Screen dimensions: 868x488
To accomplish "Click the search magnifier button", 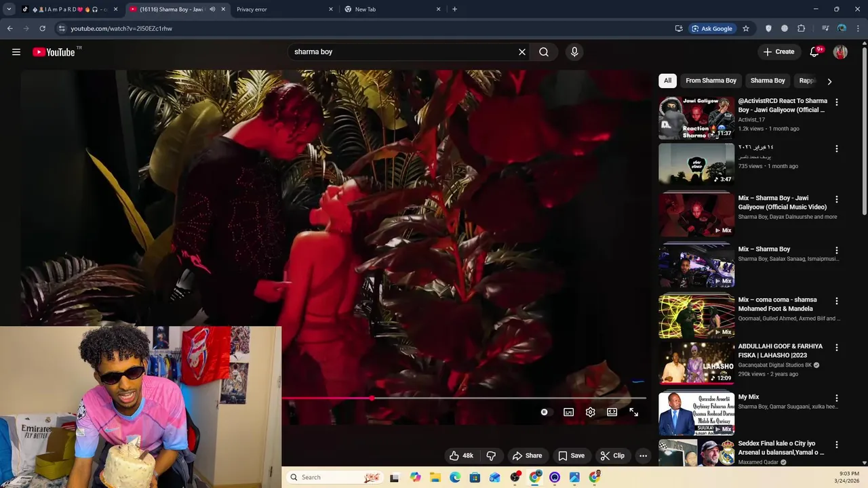I will tap(544, 52).
